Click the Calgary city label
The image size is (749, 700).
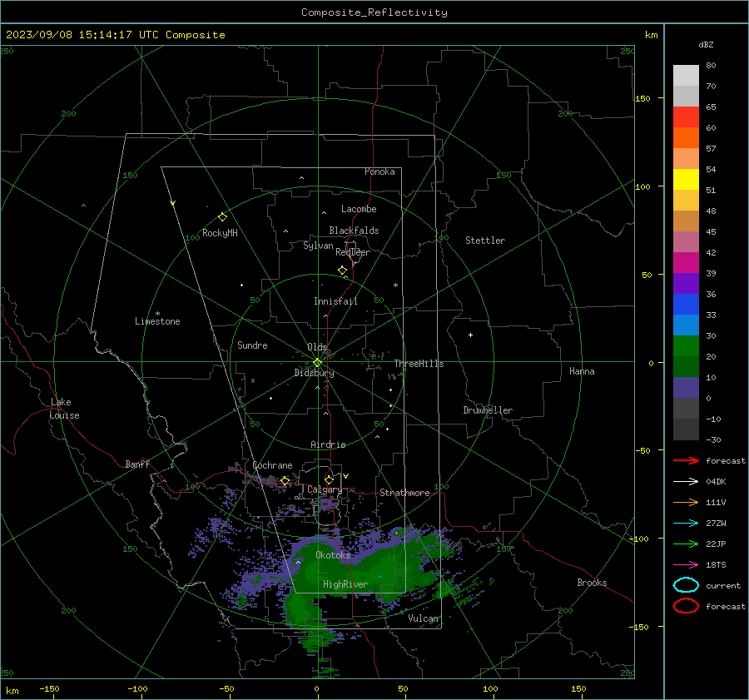click(325, 489)
